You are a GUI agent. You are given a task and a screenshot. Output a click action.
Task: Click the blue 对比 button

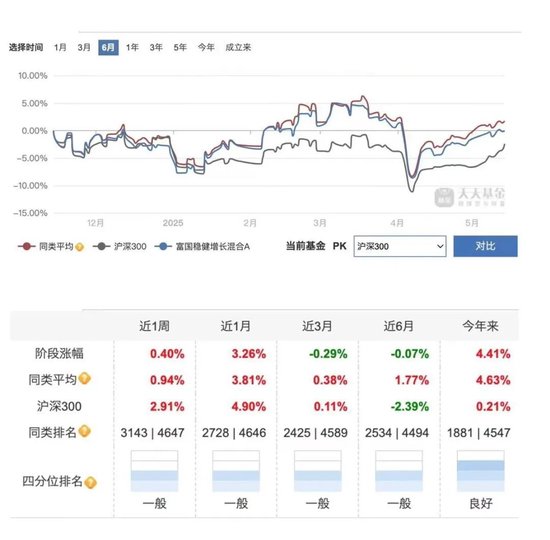485,246
